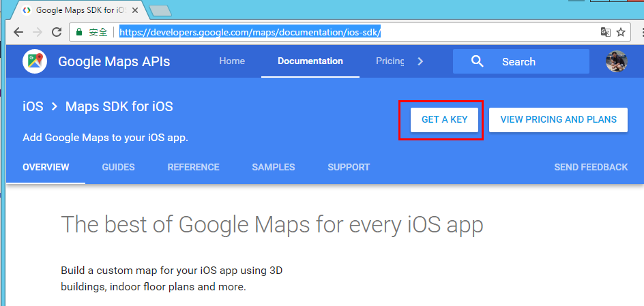The image size is (644, 306).
Task: Select the Documentation nav item
Action: click(310, 61)
